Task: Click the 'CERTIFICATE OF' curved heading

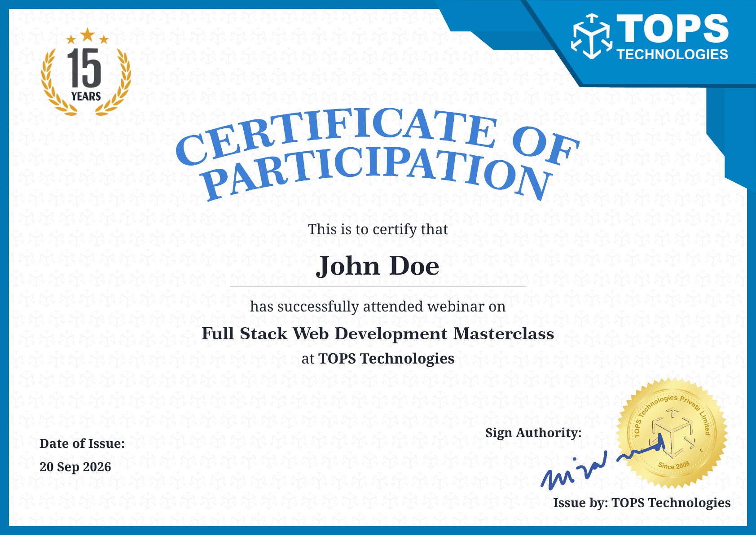Action: point(377,136)
